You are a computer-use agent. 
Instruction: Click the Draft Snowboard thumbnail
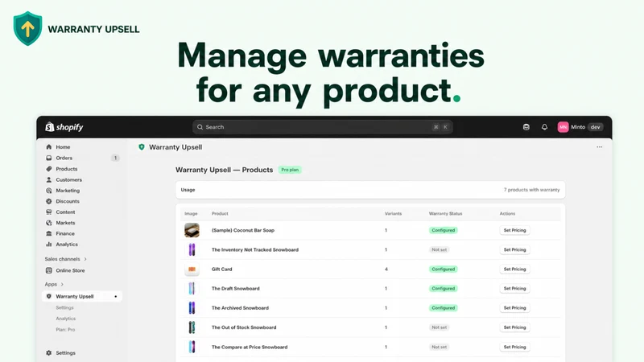(x=192, y=289)
